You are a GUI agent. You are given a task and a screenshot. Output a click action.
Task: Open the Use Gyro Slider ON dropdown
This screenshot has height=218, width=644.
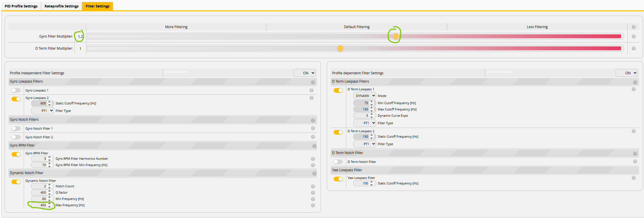pos(304,73)
